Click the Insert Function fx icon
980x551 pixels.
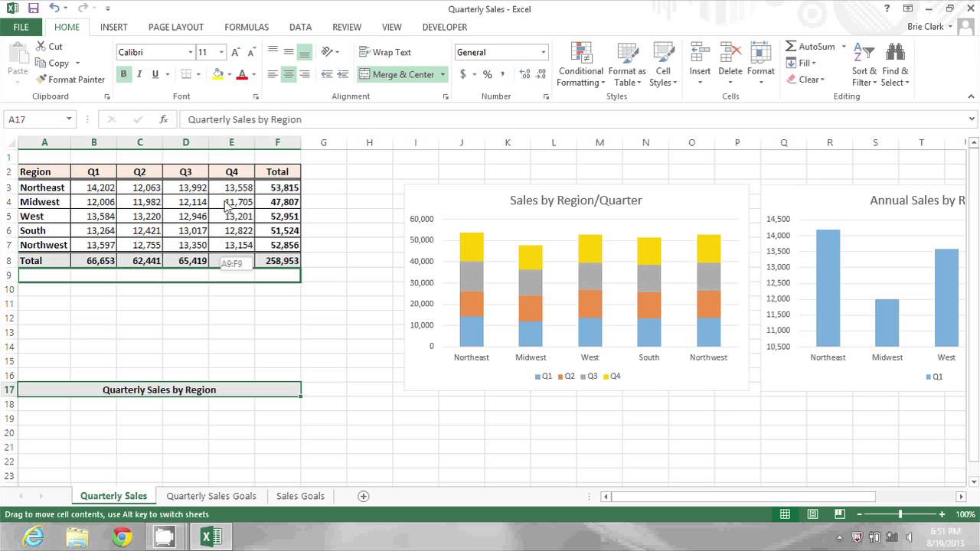(x=163, y=119)
